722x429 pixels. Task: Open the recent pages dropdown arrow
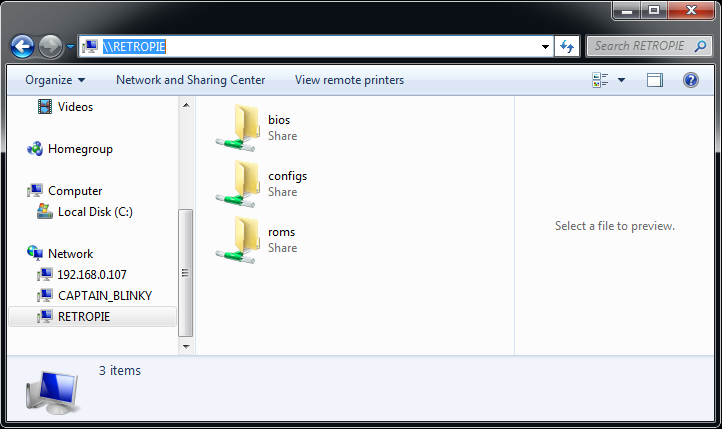click(70, 46)
